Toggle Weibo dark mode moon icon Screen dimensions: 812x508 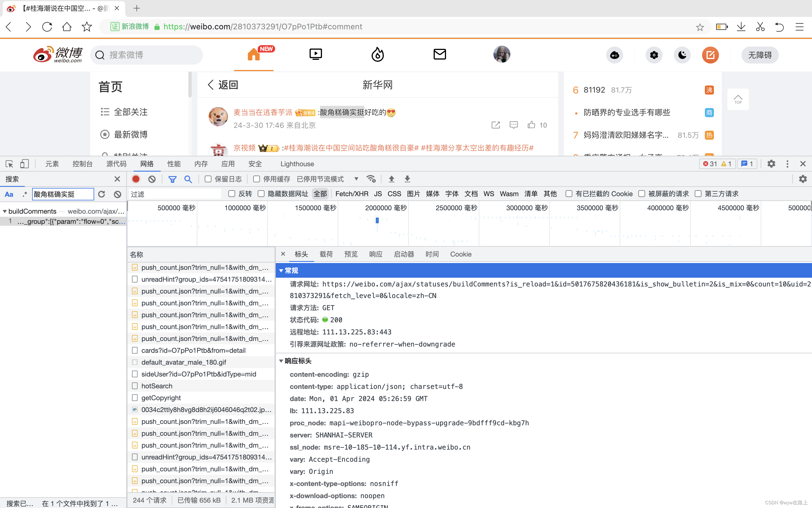pos(682,55)
